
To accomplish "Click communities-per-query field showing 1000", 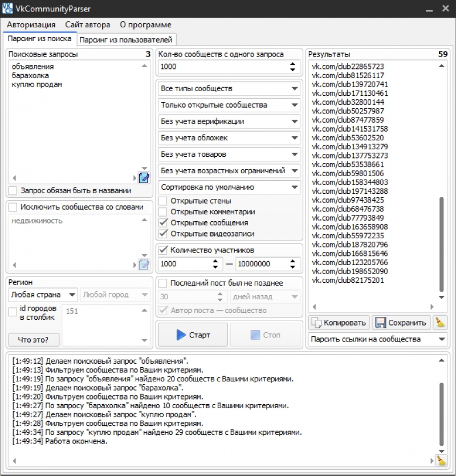I will 223,67.
